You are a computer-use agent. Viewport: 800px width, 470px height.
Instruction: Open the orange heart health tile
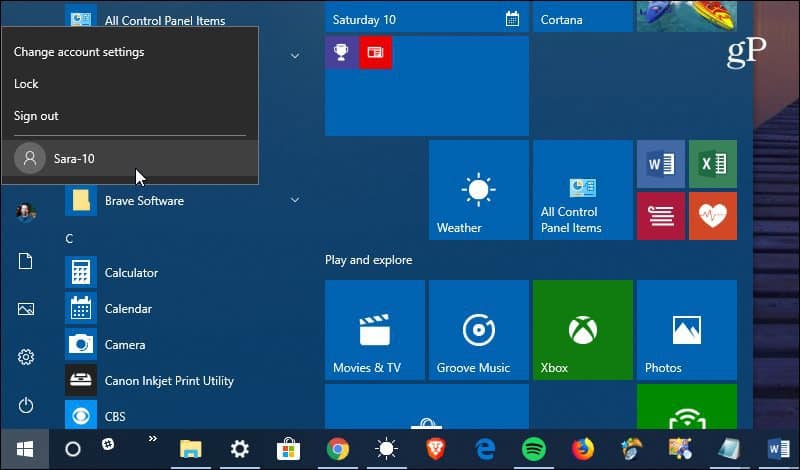click(x=713, y=216)
